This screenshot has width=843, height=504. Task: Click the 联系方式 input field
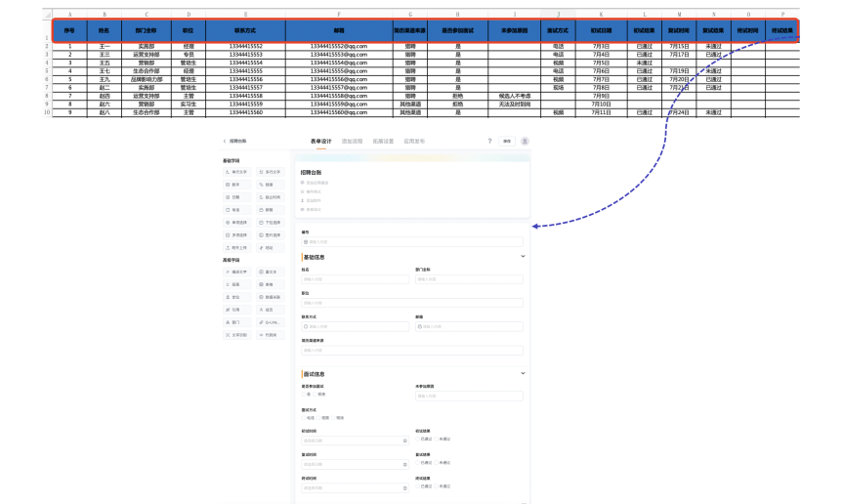pyautogui.click(x=356, y=326)
